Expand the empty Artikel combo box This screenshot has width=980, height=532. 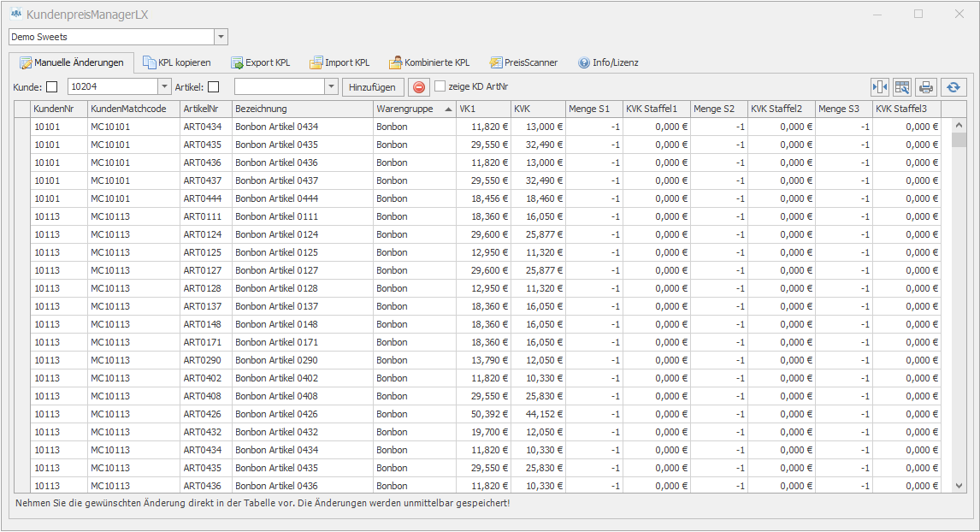[x=331, y=86]
